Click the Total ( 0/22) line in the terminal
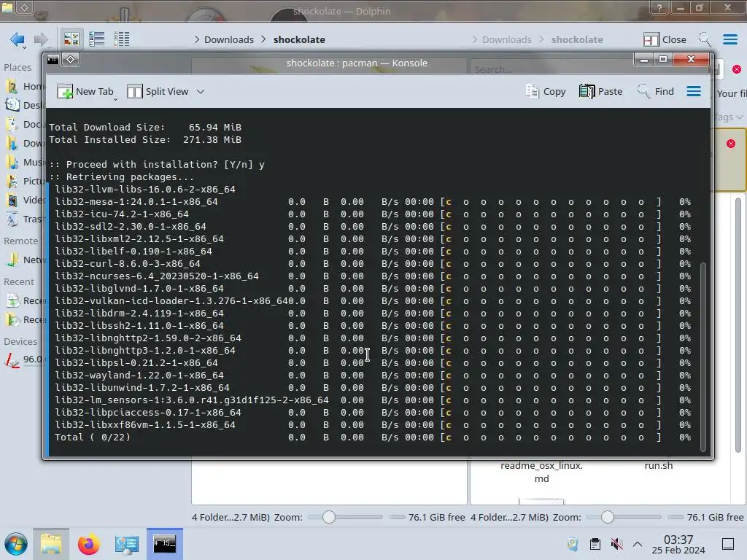Screen dimensions: 747x560 (373, 437)
